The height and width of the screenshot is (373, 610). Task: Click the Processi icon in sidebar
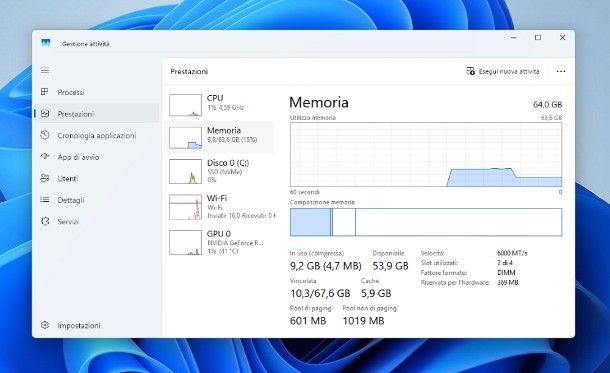tap(45, 91)
